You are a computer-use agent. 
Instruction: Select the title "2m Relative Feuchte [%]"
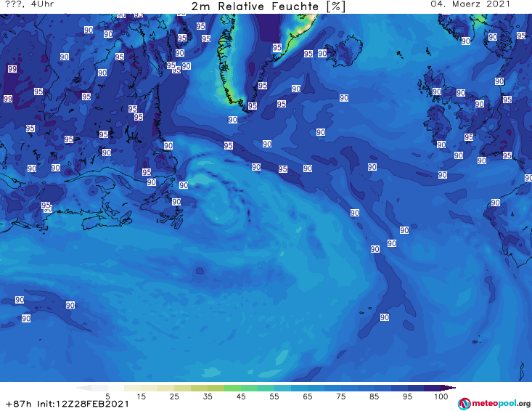(268, 7)
